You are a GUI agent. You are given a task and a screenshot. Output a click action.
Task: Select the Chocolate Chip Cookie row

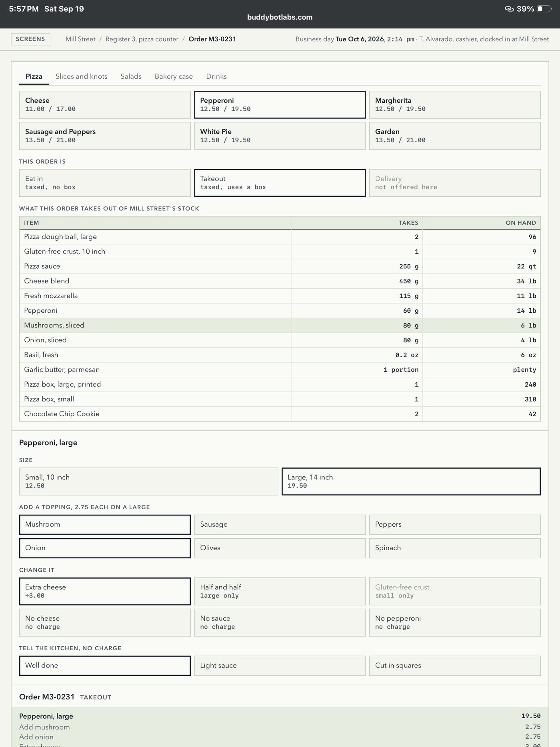pyautogui.click(x=280, y=414)
